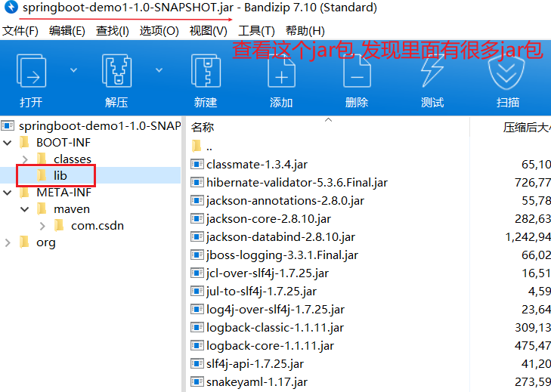
Task: Expand the classes folder node
Action: (x=25, y=159)
